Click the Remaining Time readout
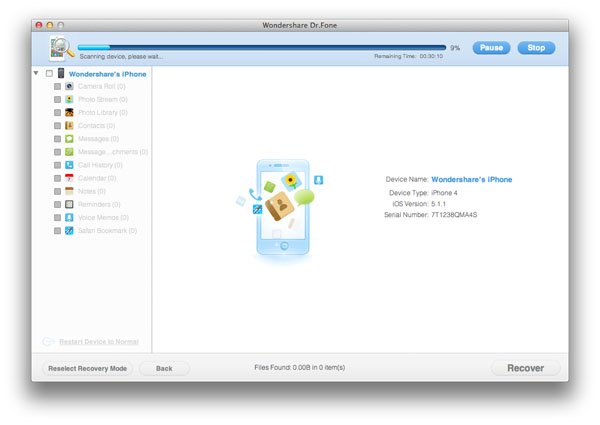600x425 pixels. click(x=408, y=56)
